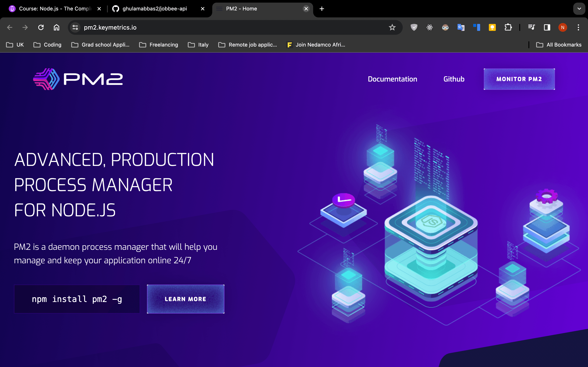Click the ADVANCED, PRODUCTION PROCESS MANAGER heading
588x367 pixels.
pyautogui.click(x=114, y=185)
